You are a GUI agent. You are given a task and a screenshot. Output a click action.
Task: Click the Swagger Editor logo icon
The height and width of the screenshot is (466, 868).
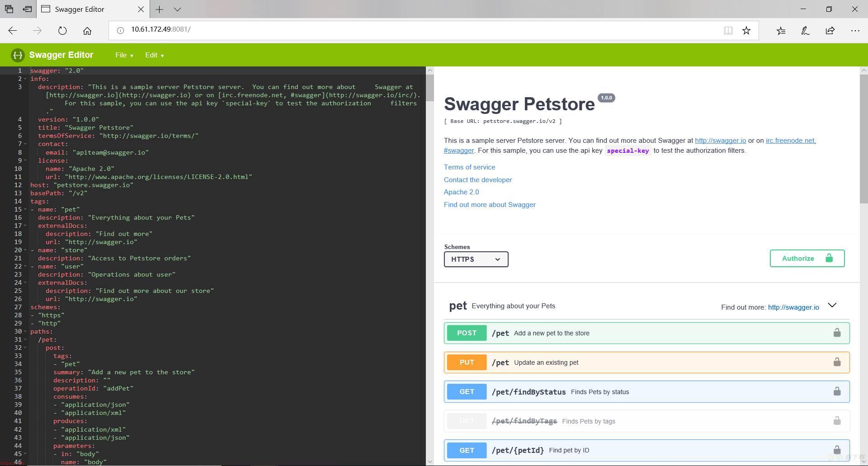point(18,55)
